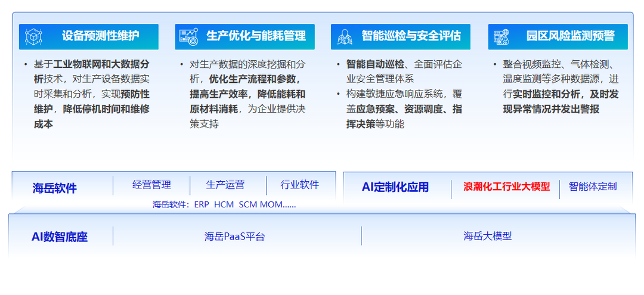Click the AI数智底座 section label
Viewport: 644px width, 295px height.
(x=60, y=237)
